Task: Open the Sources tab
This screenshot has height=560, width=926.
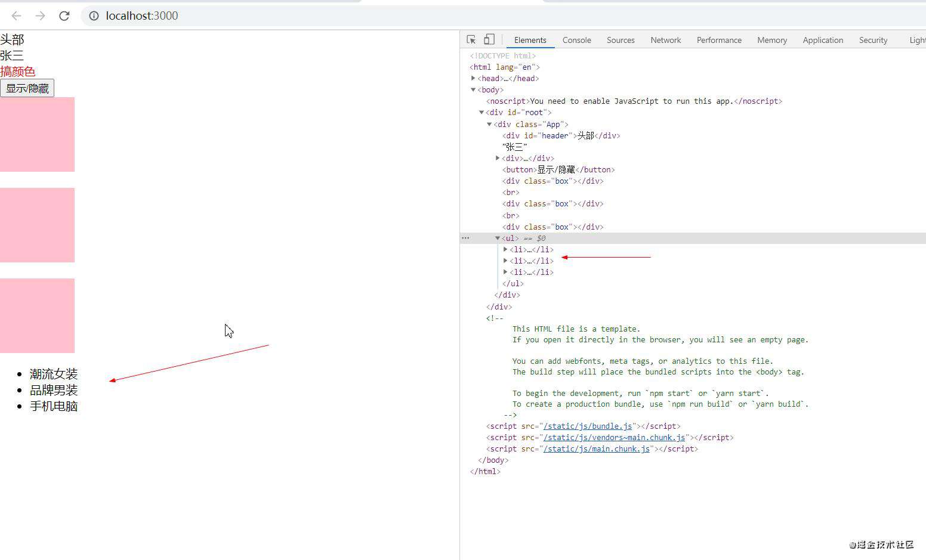Action: 621,40
